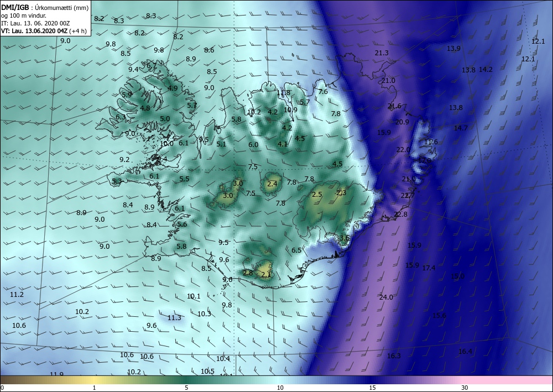Click the '15' tick label on the color scale
Screen dimensions: 553x392
click(x=372, y=388)
